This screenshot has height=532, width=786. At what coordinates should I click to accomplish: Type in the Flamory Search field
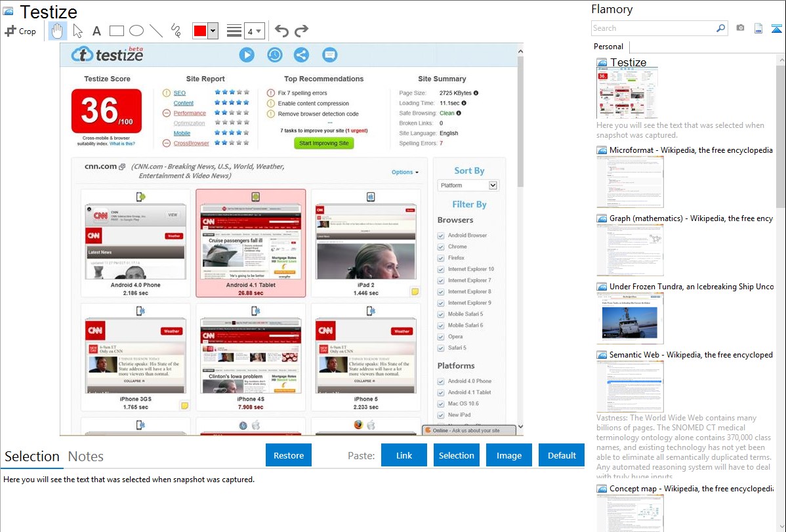(x=653, y=28)
